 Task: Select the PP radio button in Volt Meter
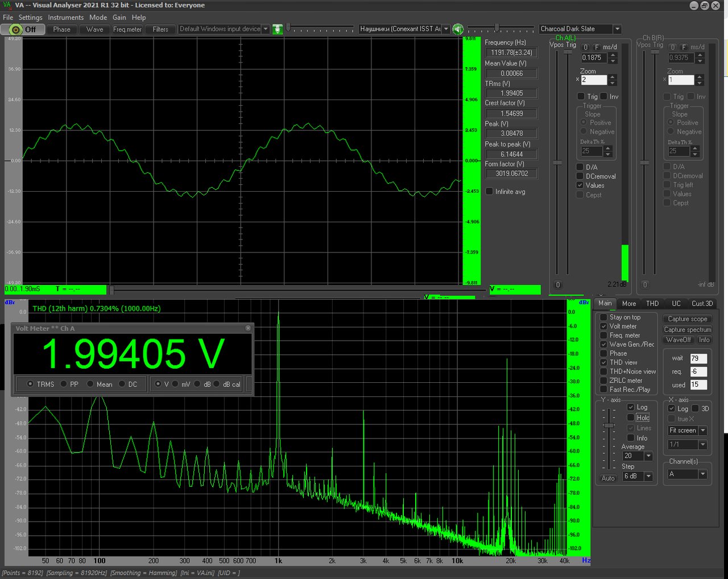point(64,384)
